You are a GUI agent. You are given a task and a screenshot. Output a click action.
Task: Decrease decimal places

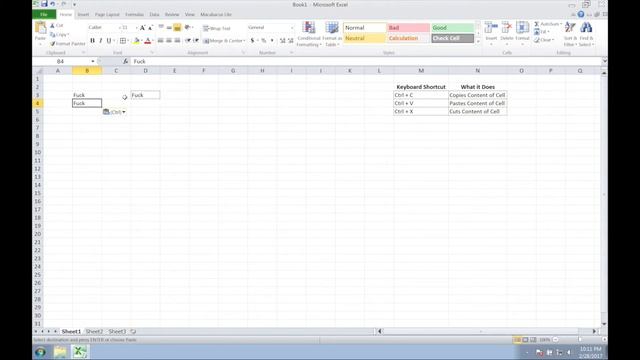tap(291, 40)
